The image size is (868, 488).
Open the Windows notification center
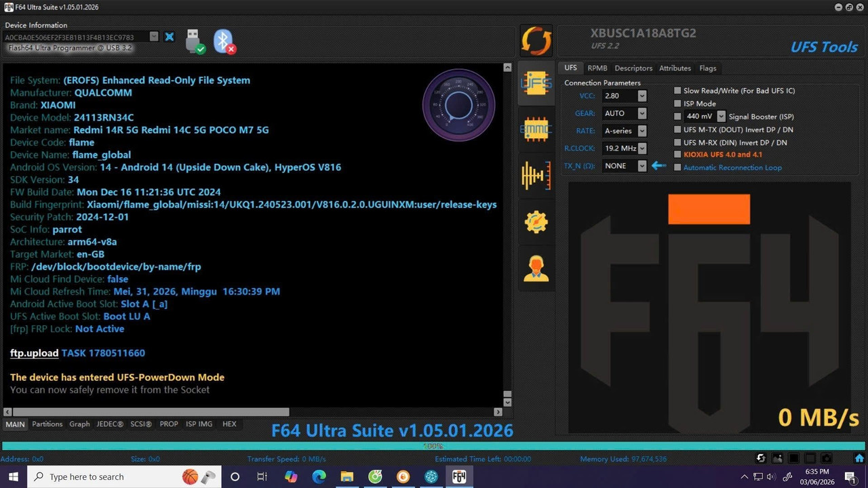pyautogui.click(x=850, y=476)
